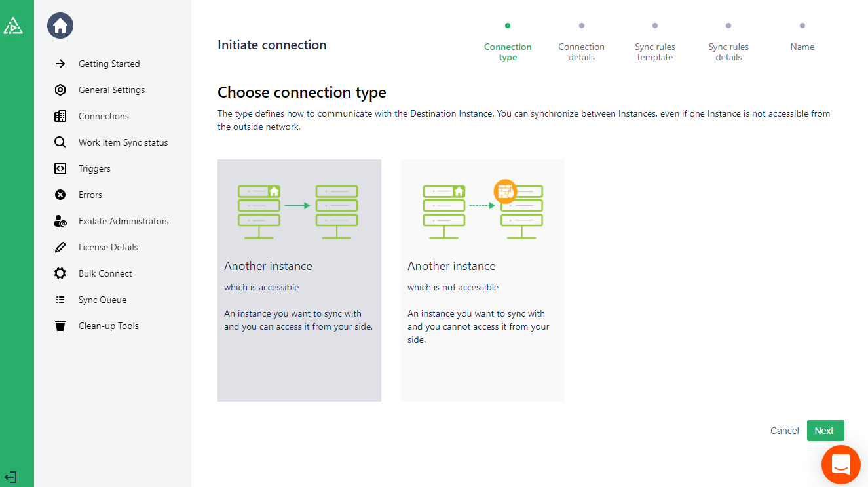Click the Errors cross-circle icon

pyautogui.click(x=60, y=195)
